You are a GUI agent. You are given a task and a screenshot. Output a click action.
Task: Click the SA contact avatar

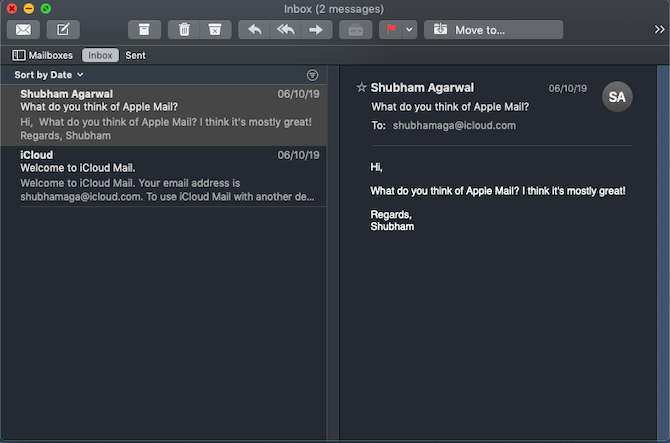tap(617, 97)
